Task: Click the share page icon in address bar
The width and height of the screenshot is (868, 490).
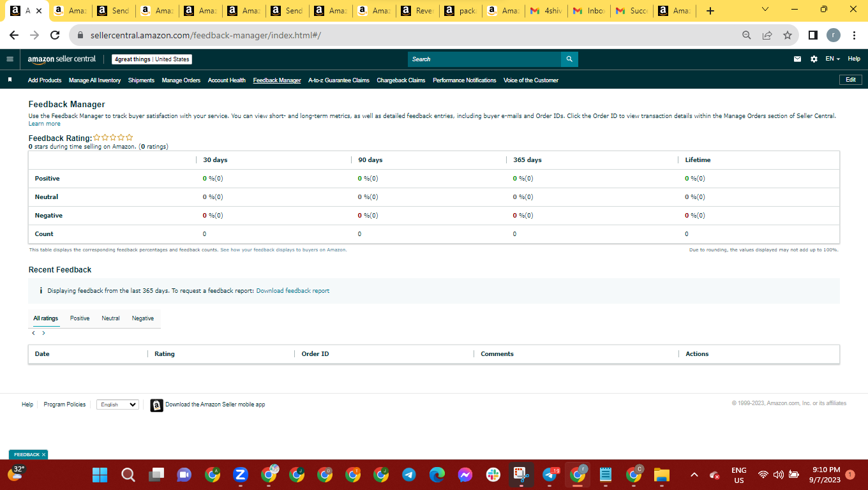Action: 767,35
